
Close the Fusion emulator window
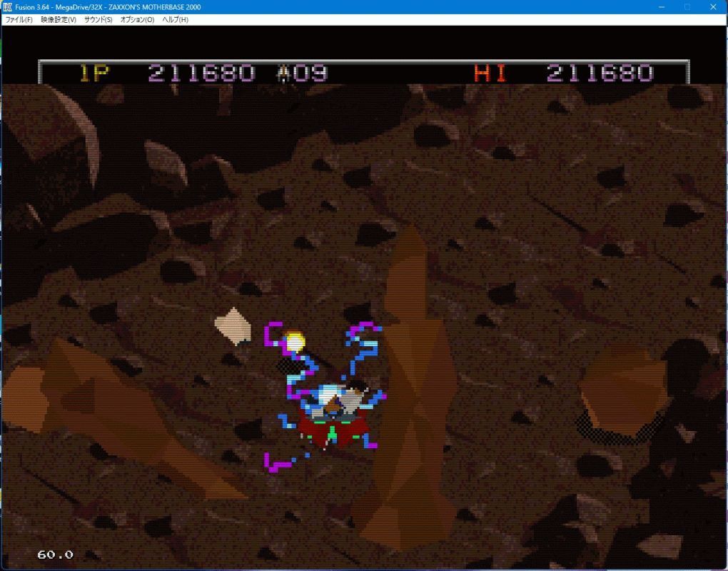[x=713, y=7]
